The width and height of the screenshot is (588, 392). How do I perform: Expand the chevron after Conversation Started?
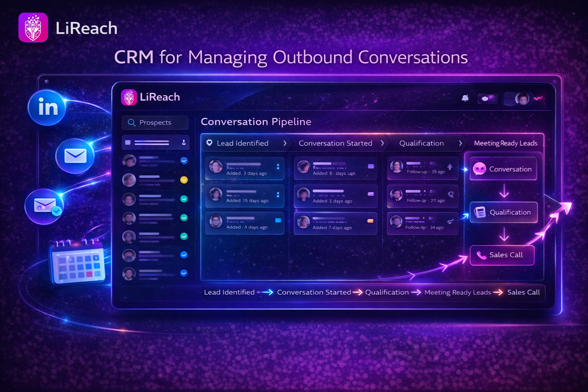point(382,143)
